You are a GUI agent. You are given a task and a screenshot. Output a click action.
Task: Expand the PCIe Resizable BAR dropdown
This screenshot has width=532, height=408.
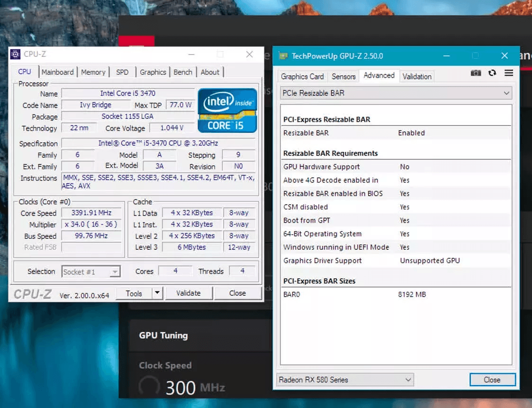tap(506, 93)
